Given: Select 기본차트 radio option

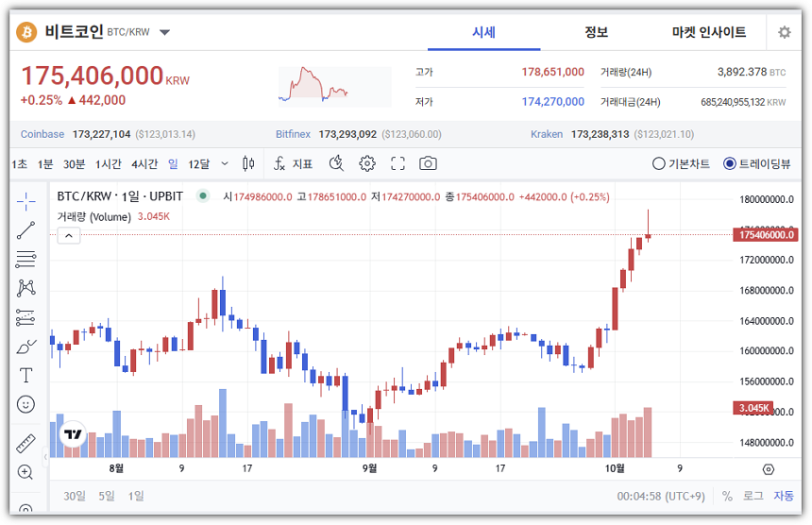Looking at the screenshot, I should (x=681, y=163).
